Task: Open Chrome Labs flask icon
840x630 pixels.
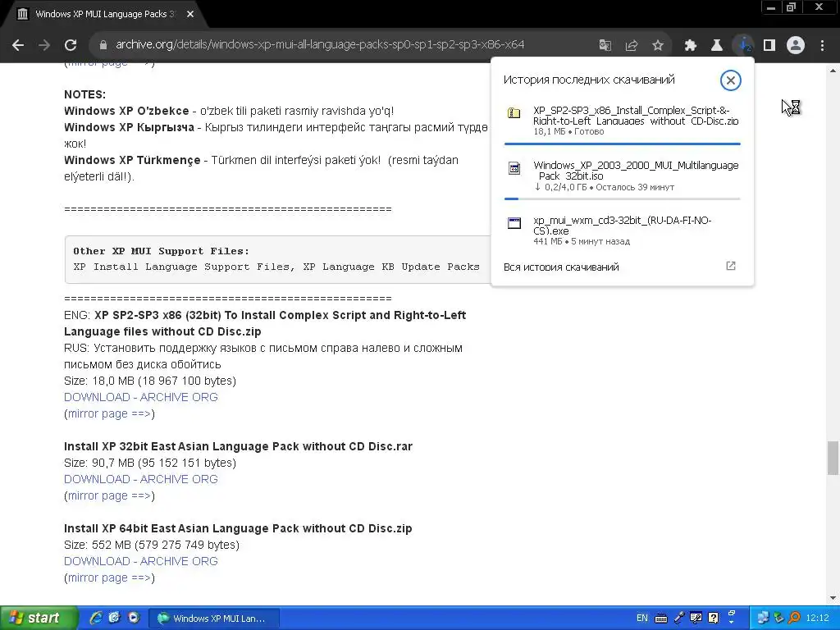Action: (716, 45)
